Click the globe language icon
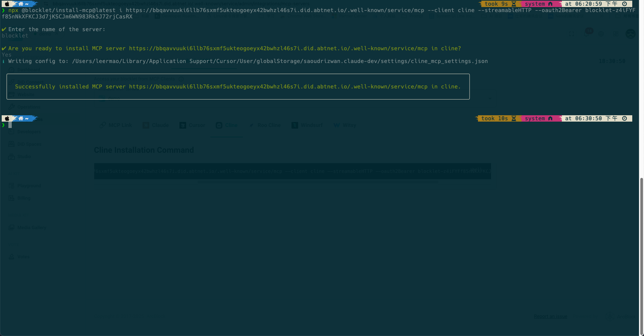Screen dimensions: 644x336 coord(601,34)
